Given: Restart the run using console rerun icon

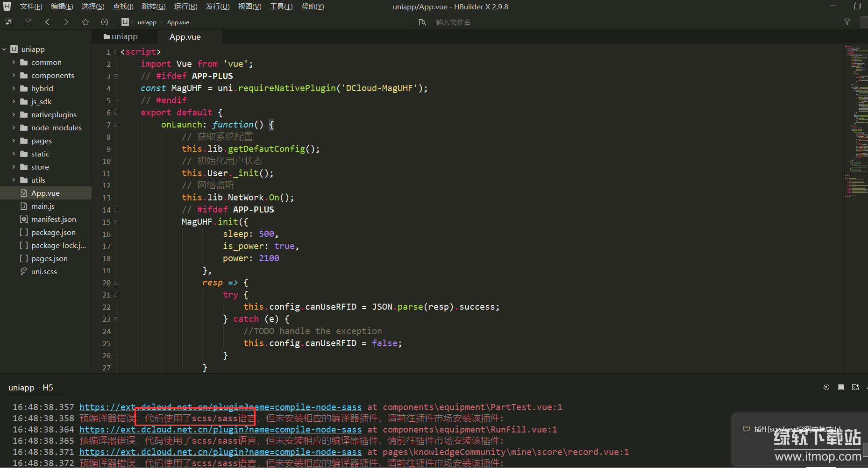Looking at the screenshot, I should [x=826, y=387].
